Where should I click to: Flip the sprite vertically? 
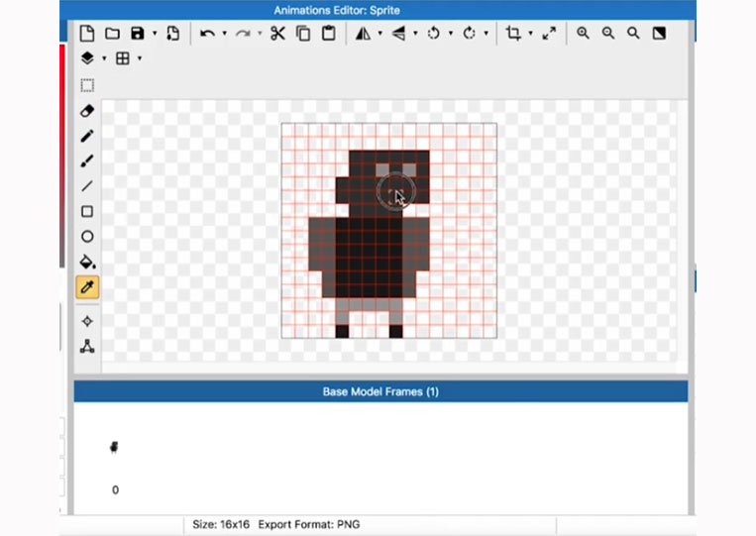pyautogui.click(x=398, y=34)
